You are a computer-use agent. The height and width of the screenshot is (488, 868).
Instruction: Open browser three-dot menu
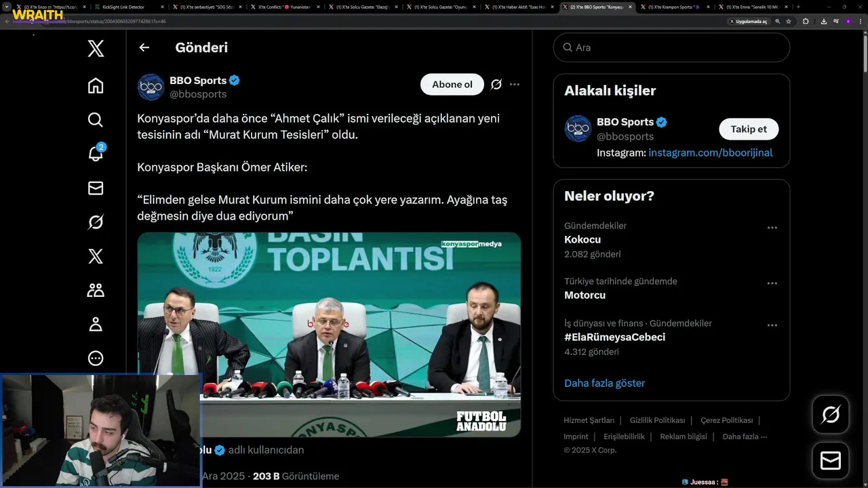(x=860, y=21)
